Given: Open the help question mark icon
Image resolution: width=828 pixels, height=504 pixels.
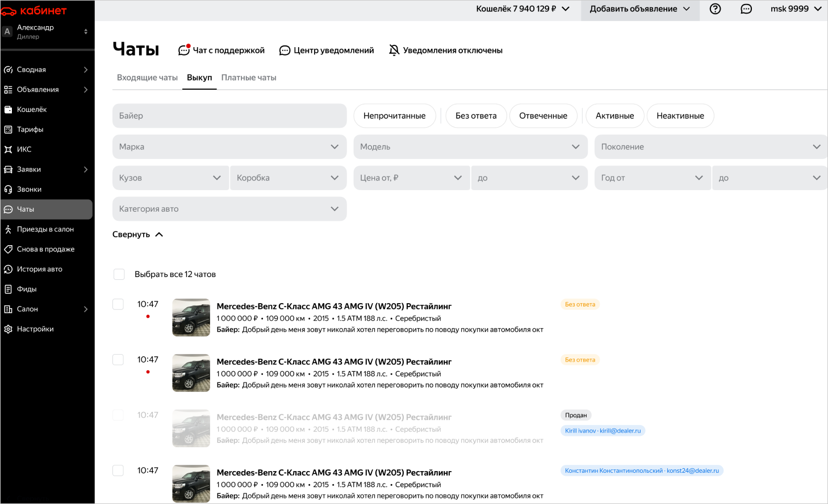Looking at the screenshot, I should pos(715,9).
